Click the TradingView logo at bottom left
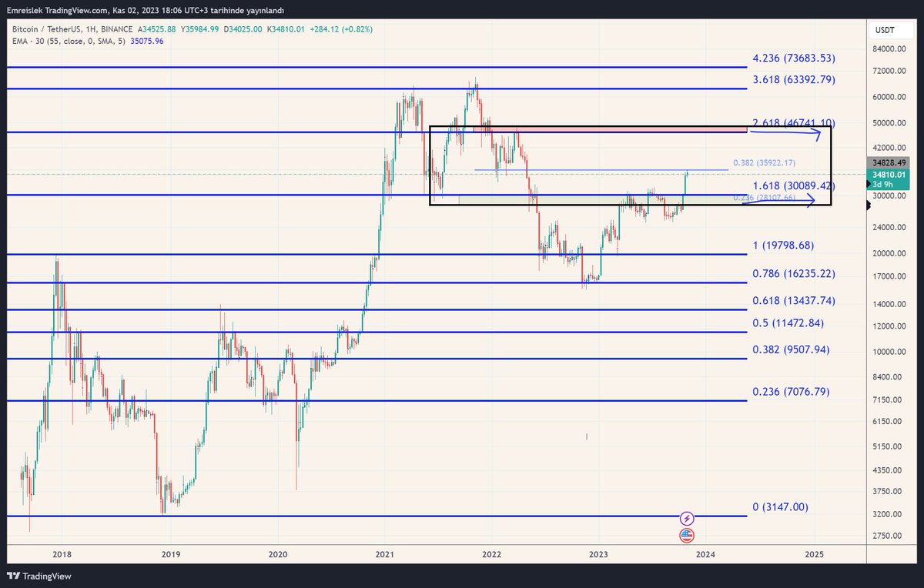Image resolution: width=924 pixels, height=588 pixels. coord(38,576)
